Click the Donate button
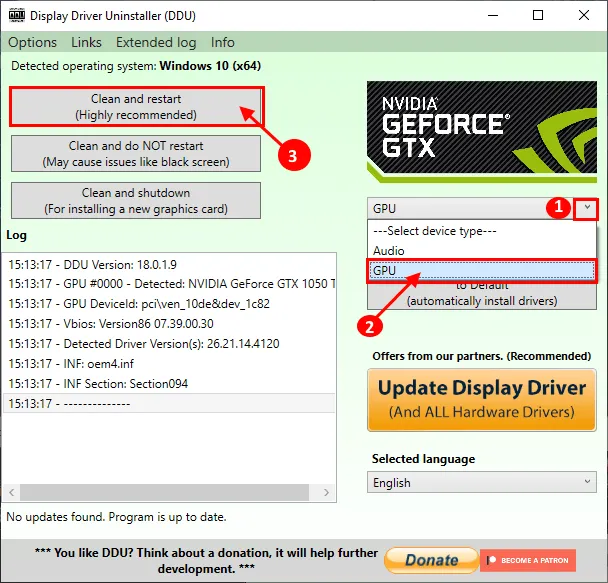The width and height of the screenshot is (608, 583). point(432,560)
